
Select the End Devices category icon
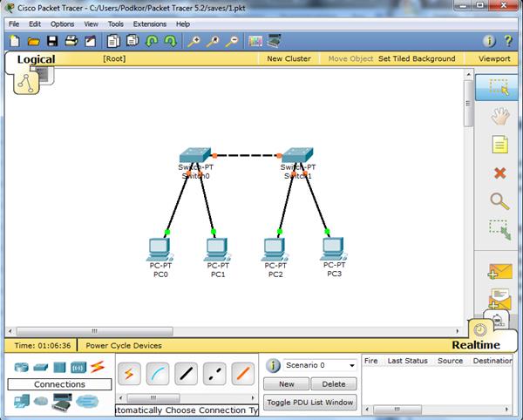(22, 402)
